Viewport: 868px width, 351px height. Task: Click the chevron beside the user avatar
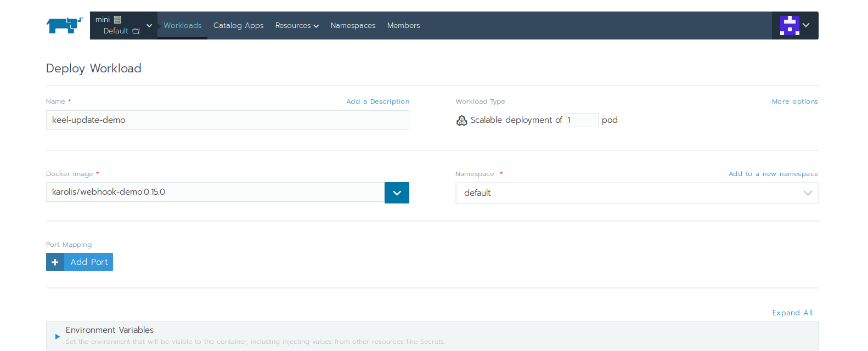click(x=806, y=25)
